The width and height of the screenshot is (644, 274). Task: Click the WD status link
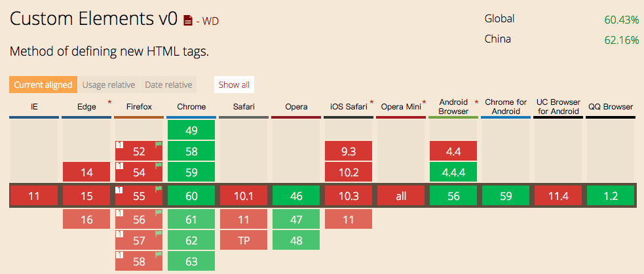pyautogui.click(x=210, y=21)
